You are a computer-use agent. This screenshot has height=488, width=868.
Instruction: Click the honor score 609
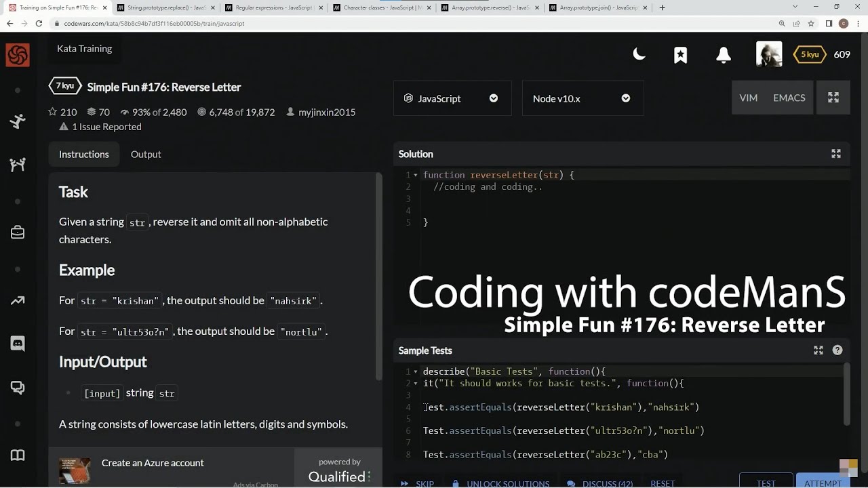(842, 54)
